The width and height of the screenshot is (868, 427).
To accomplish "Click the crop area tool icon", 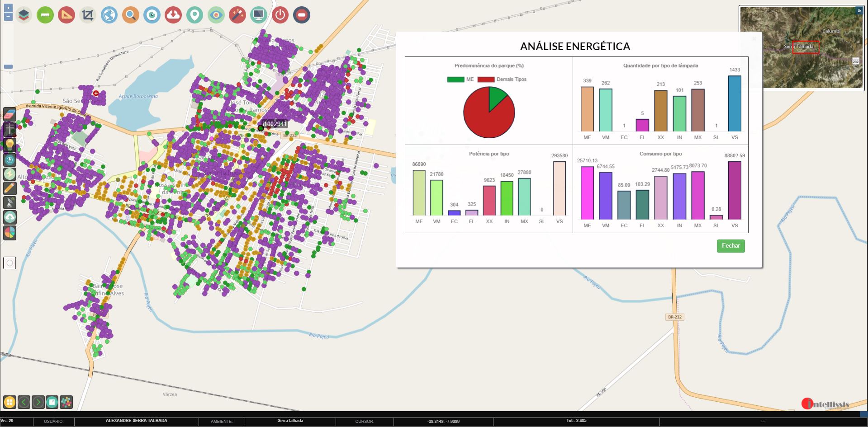I will pyautogui.click(x=88, y=15).
